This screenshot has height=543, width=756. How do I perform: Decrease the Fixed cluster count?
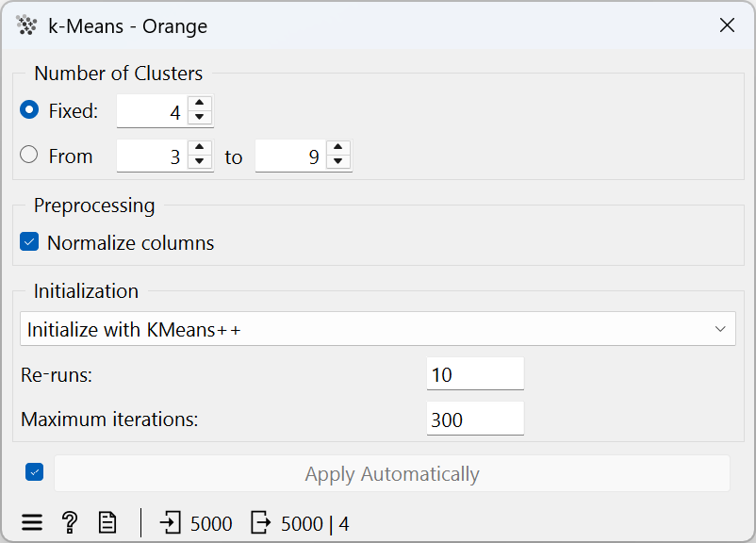coord(200,117)
